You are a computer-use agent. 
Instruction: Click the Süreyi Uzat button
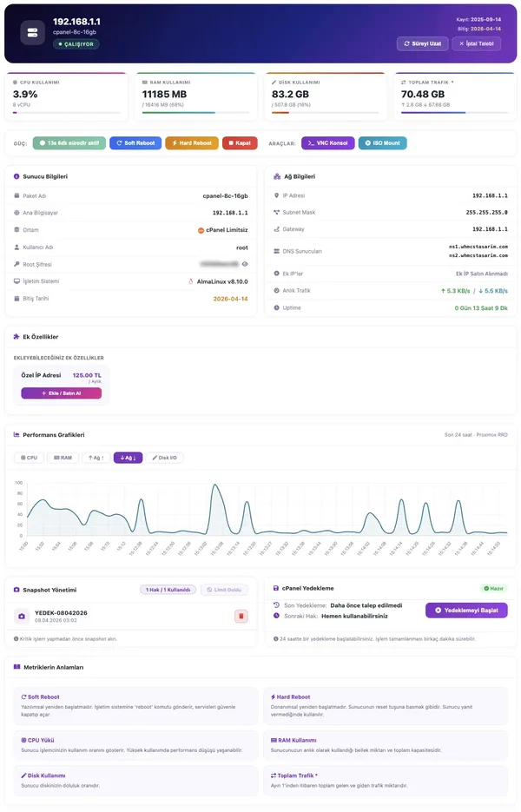tap(423, 43)
